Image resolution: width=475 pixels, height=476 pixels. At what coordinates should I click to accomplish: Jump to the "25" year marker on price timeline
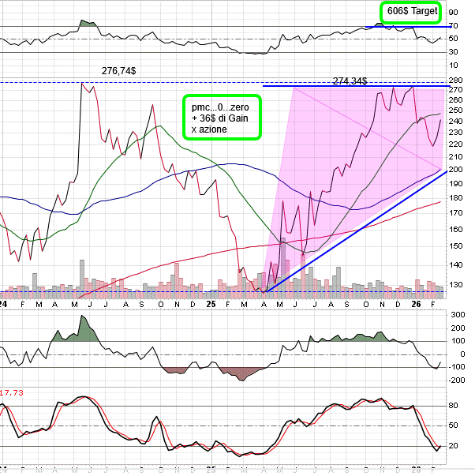coord(210,303)
